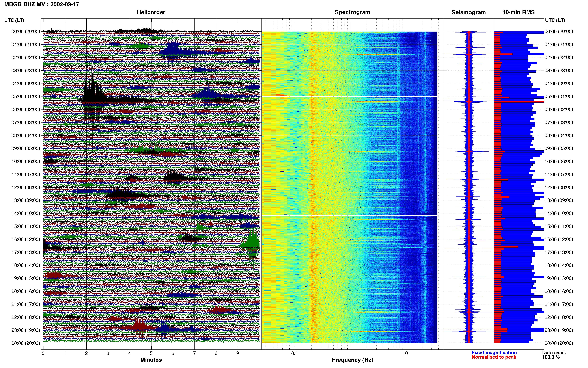
Task: Click the right 21:00 (17:00) time label
Action: [559, 304]
